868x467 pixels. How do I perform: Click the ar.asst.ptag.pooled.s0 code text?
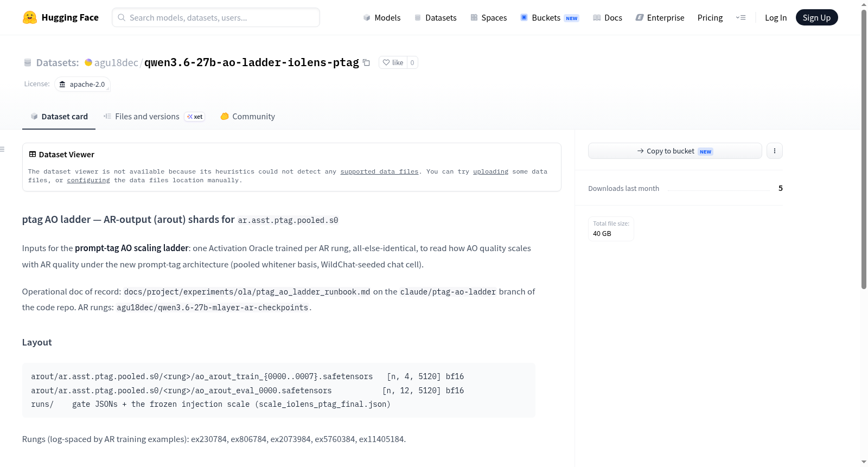coord(288,220)
